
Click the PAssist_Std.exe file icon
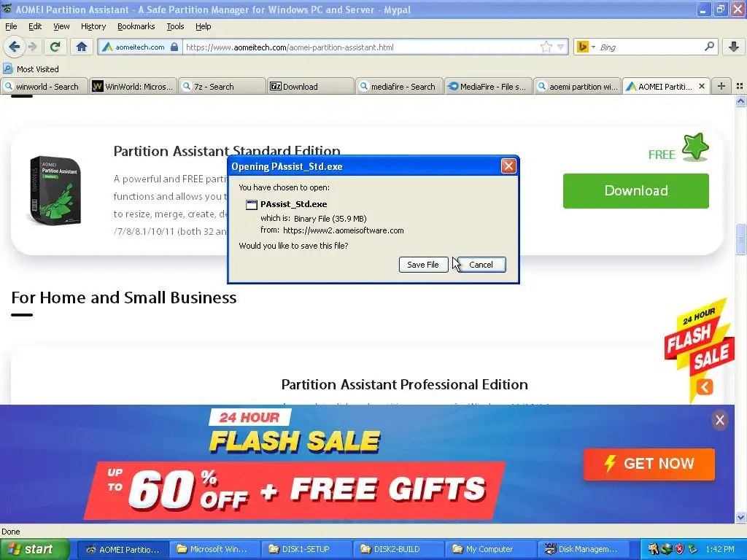click(251, 205)
